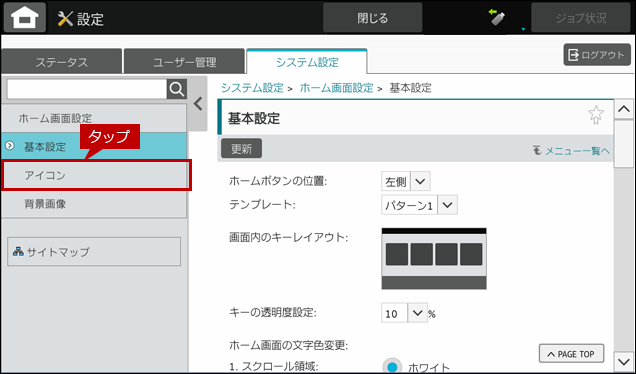Viewport: 636px width, 374px height.
Task: Click the scrollbar down arrow
Action: pyautogui.click(x=624, y=361)
